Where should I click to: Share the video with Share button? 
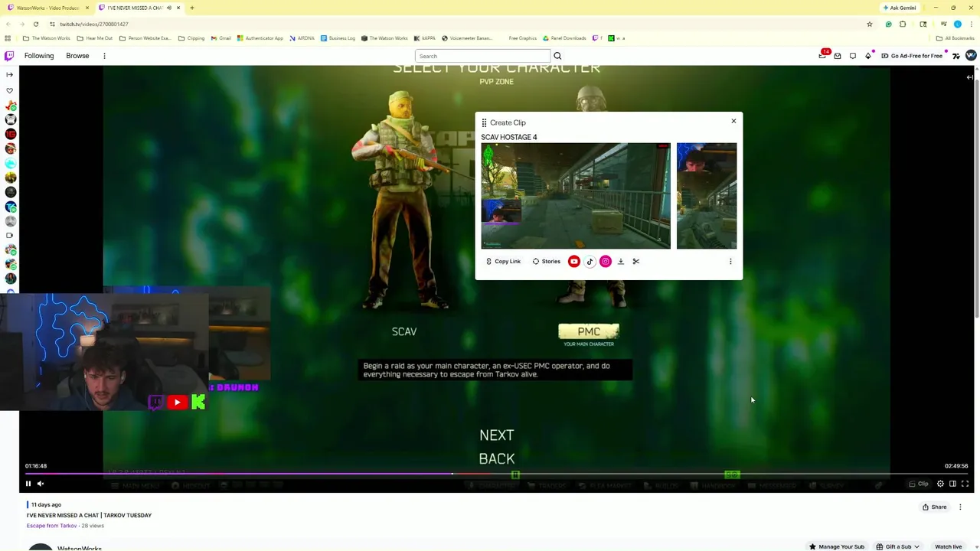[x=935, y=507]
